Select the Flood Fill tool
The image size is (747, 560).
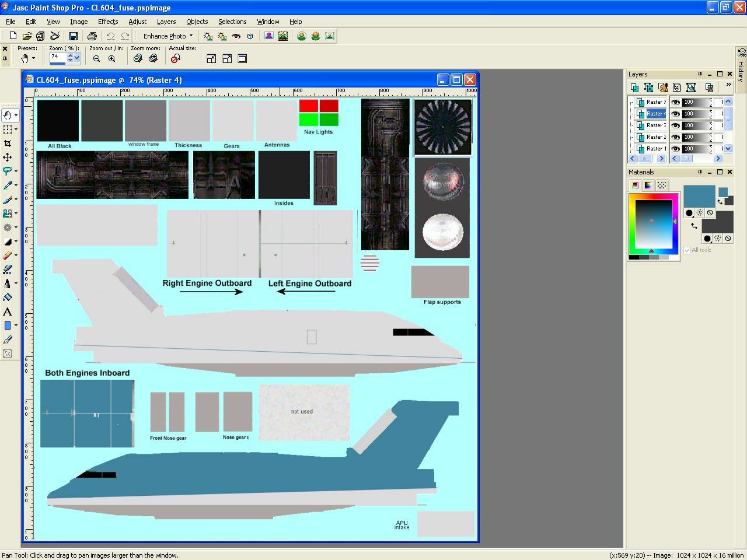point(8,297)
